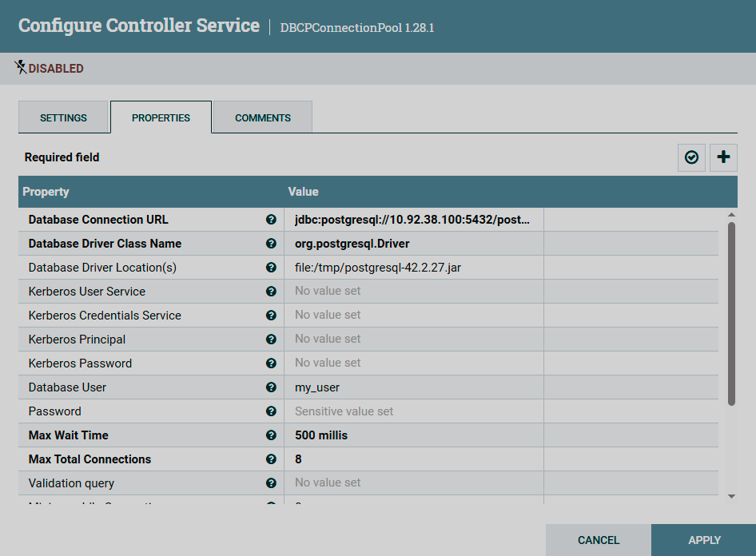Viewport: 756px width, 556px height.
Task: Select the Max Wait Time label
Action: [x=69, y=435]
